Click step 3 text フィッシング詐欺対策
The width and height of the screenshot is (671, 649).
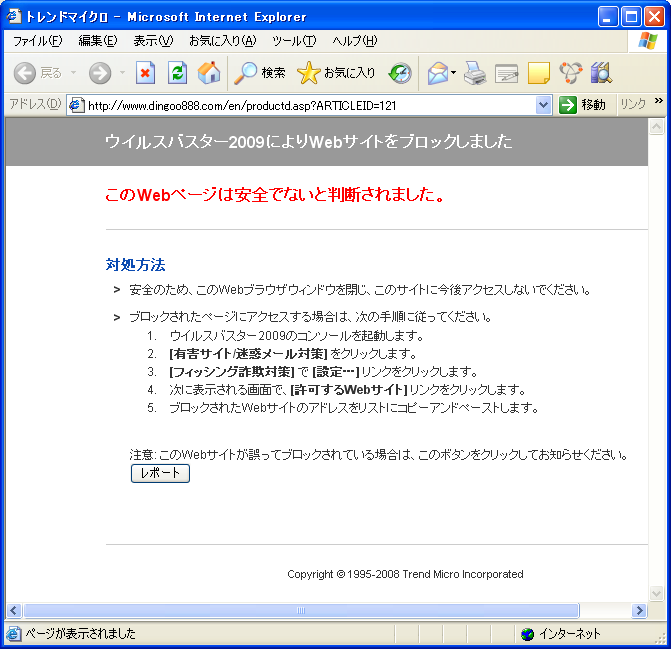click(232, 372)
